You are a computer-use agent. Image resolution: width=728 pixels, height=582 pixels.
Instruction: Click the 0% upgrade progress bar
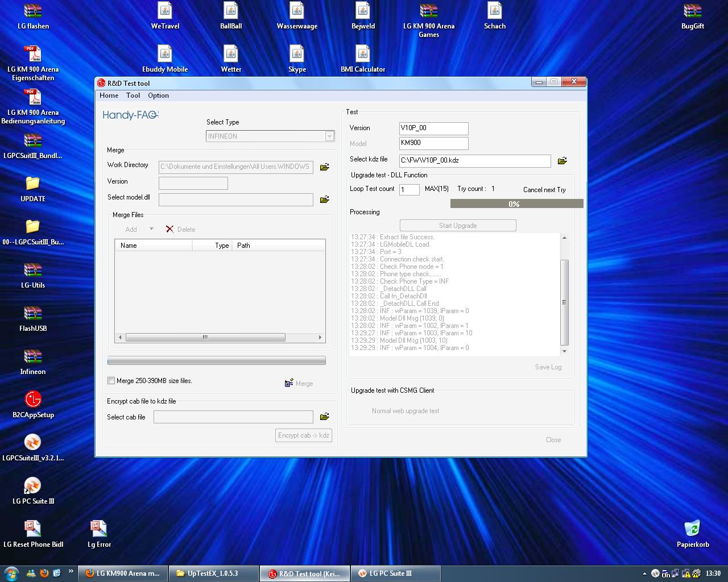516,203
